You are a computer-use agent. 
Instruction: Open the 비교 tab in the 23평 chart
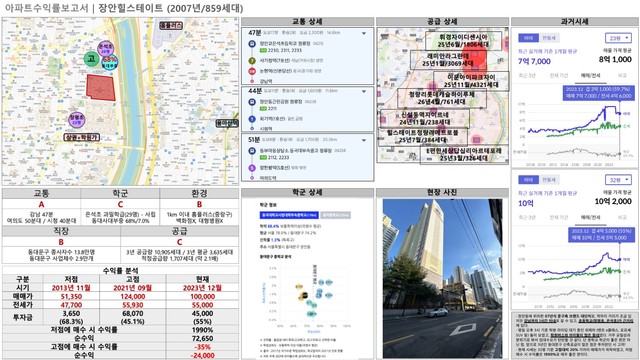click(622, 76)
